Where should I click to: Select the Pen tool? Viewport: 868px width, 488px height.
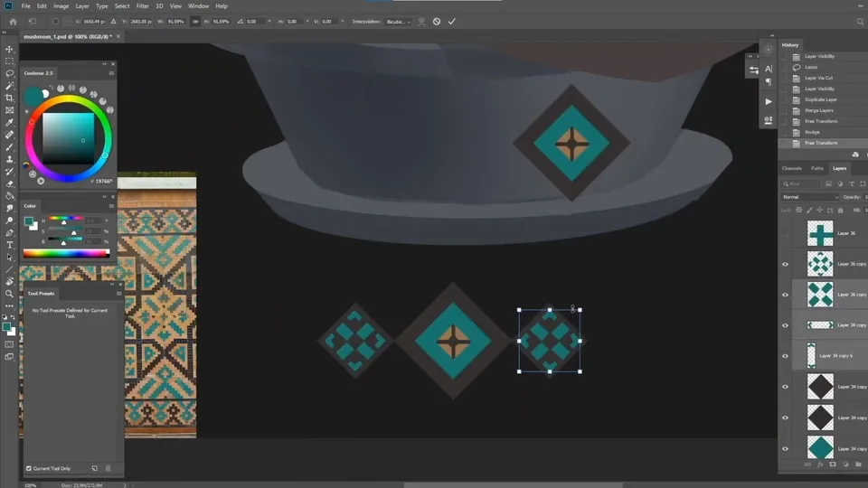coord(9,232)
